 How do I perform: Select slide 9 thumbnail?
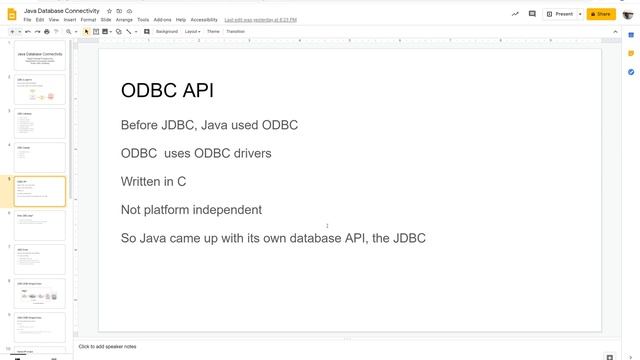pos(40,327)
